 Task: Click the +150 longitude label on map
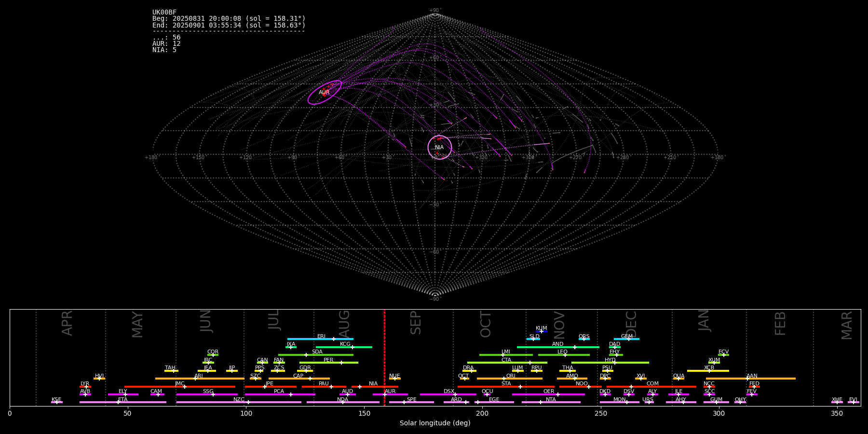198,157
